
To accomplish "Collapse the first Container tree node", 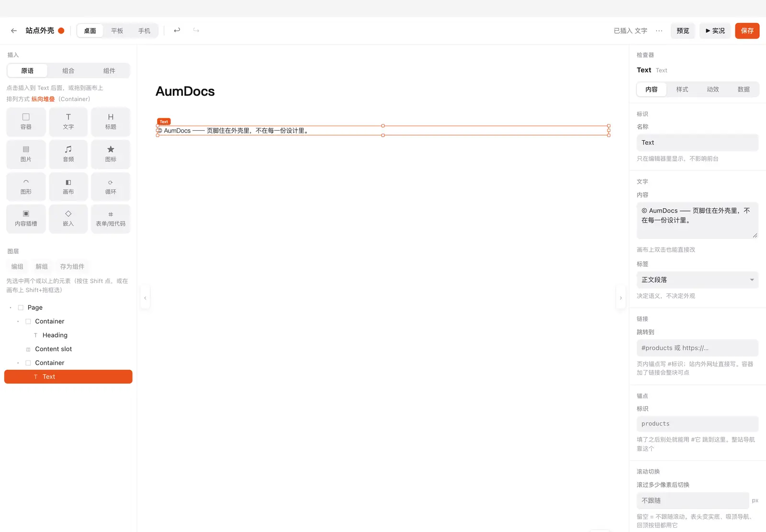I will coord(18,321).
